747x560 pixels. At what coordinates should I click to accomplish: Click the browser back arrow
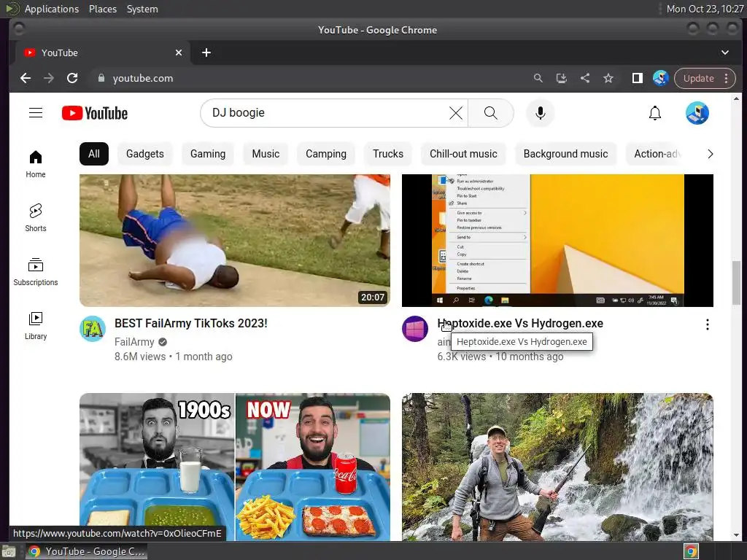(26, 78)
